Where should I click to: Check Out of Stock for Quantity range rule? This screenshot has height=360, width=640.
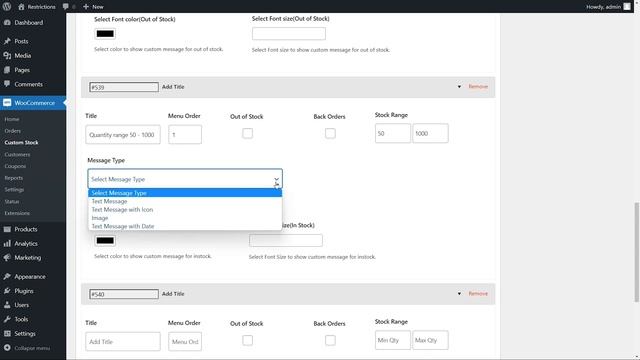tap(247, 133)
